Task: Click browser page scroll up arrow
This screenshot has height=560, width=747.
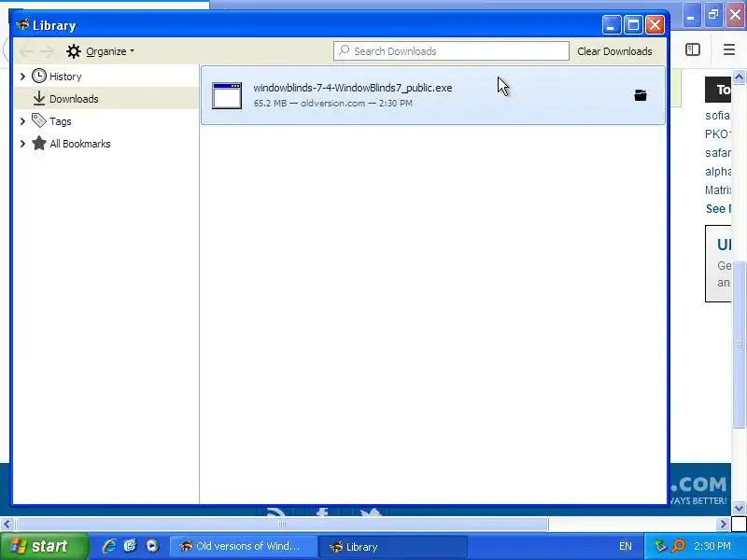Action: pyautogui.click(x=739, y=77)
